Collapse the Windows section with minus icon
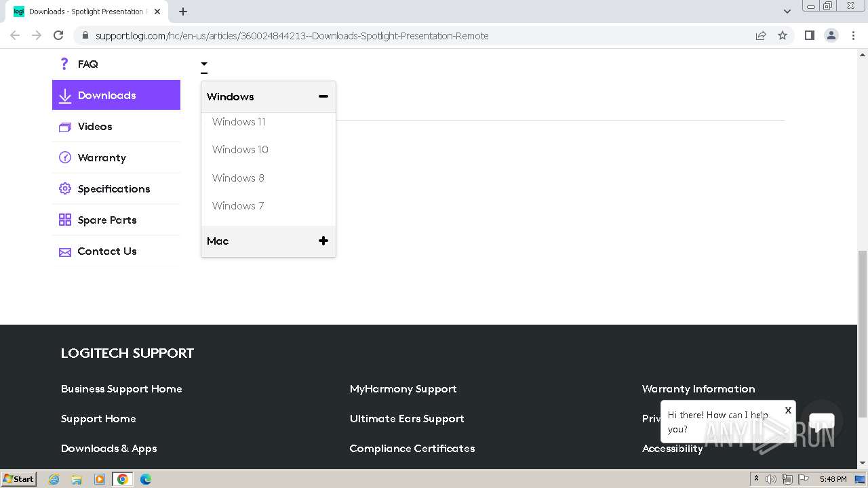This screenshot has height=488, width=868. (323, 96)
